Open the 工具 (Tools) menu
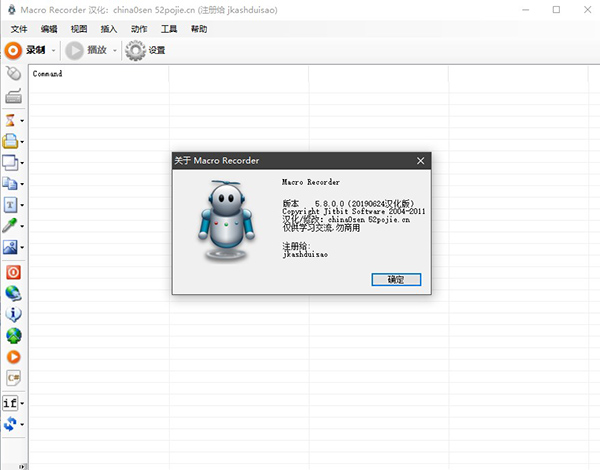 click(x=169, y=29)
